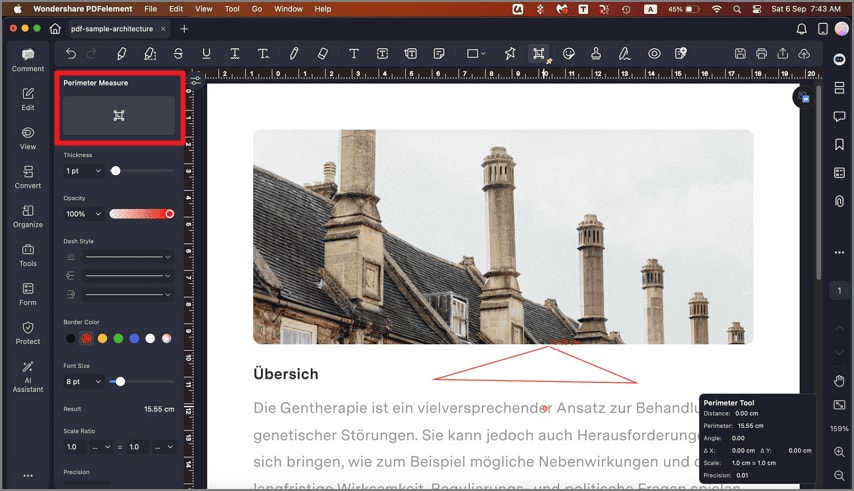
Task: Click the Save disk icon
Action: click(x=740, y=53)
